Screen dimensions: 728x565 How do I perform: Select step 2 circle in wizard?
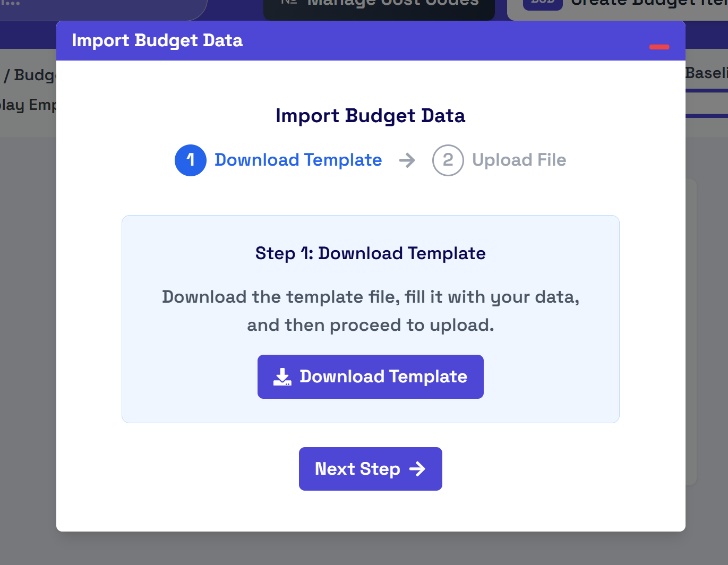click(x=448, y=160)
